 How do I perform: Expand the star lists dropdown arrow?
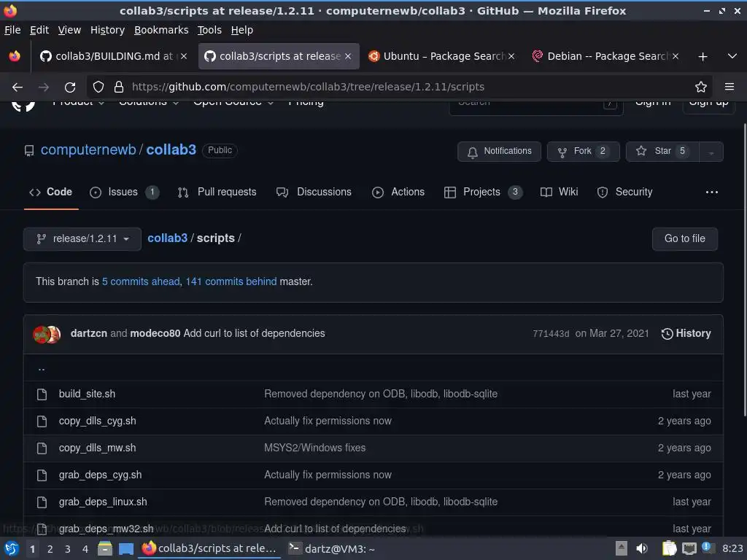click(x=711, y=152)
